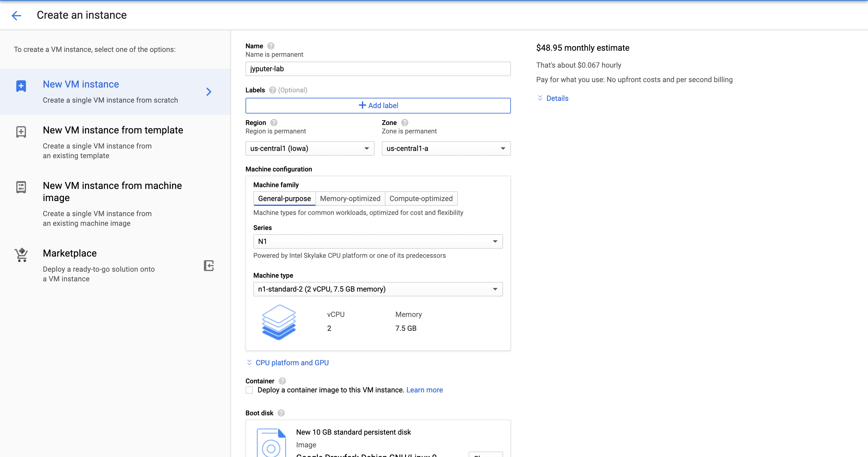868x457 pixels.
Task: Switch to the Memory-optimized machine family tab
Action: [350, 199]
